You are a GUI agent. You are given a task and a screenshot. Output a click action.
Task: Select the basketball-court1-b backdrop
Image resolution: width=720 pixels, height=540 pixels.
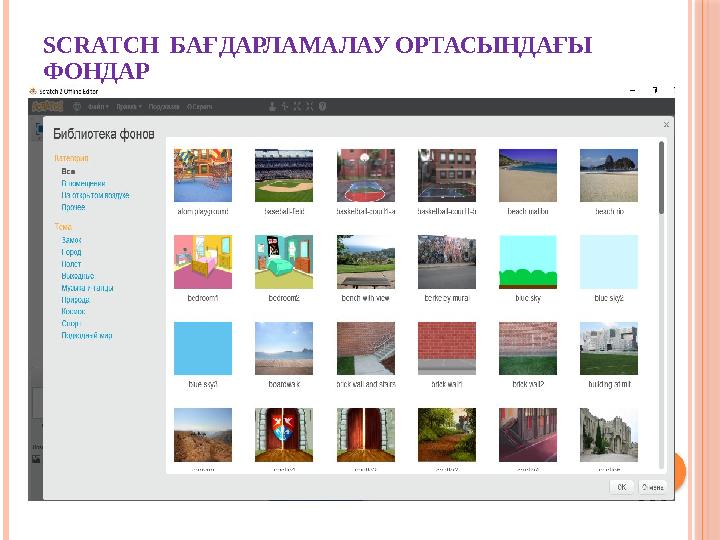[447, 175]
